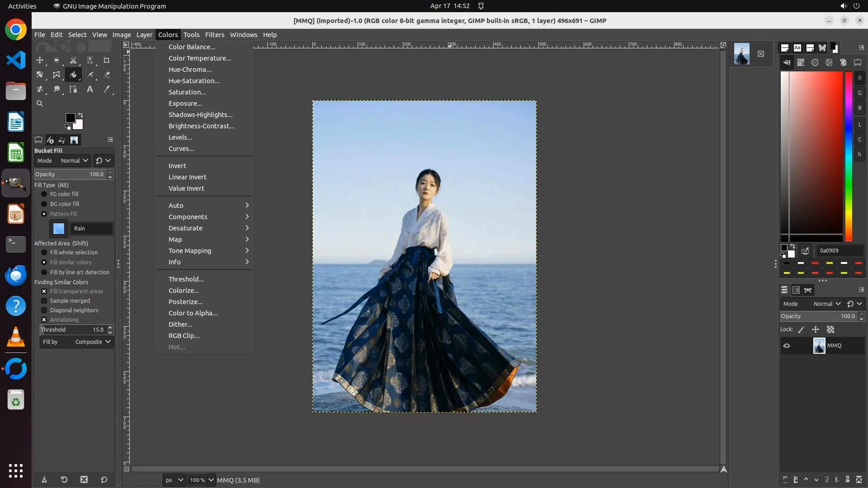Click the foreground color black swatch

click(70, 118)
